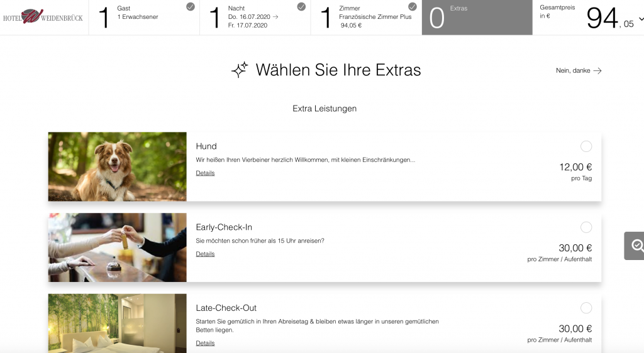Click the Early-Check-In key handover image
Viewport: 644px width, 353px height.
pos(118,247)
